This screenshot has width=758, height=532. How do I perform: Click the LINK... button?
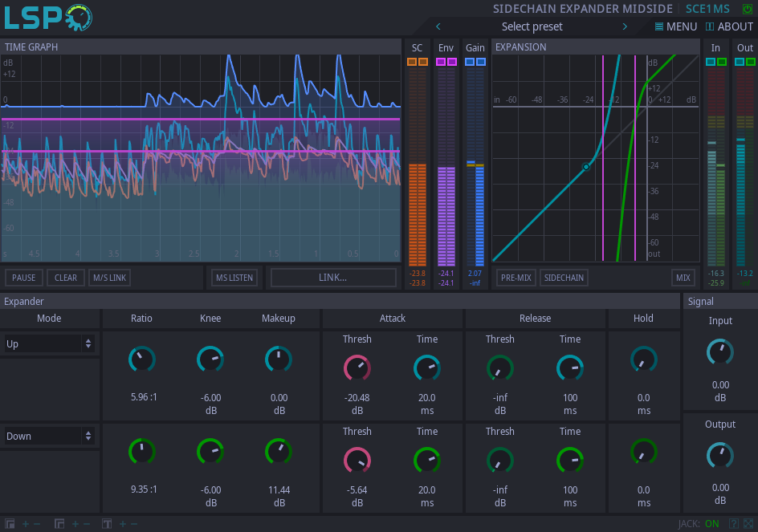pyautogui.click(x=332, y=277)
